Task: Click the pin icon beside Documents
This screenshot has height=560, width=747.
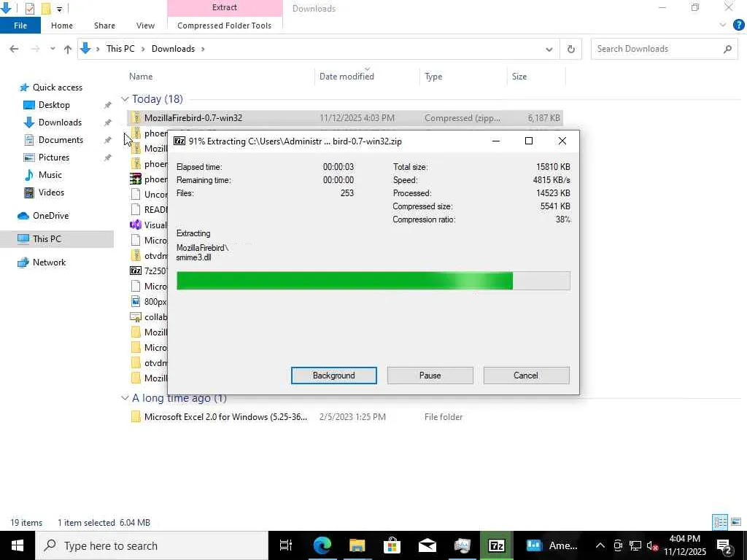Action: pos(108,140)
